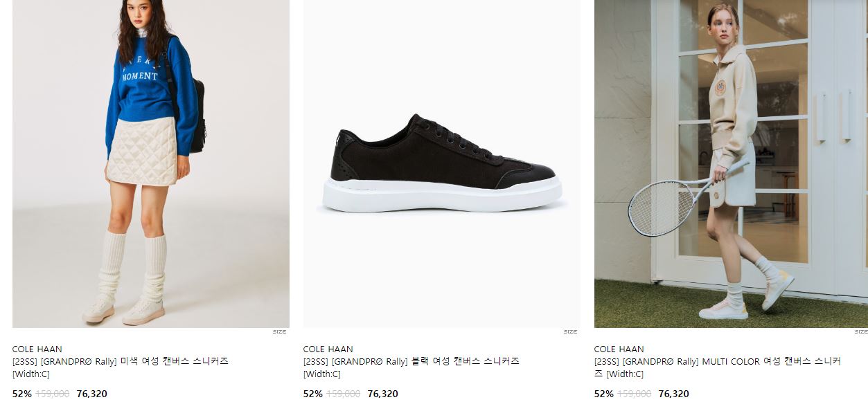Show SIZE options under the blue sweater photo
868x411 pixels.
(x=279, y=332)
